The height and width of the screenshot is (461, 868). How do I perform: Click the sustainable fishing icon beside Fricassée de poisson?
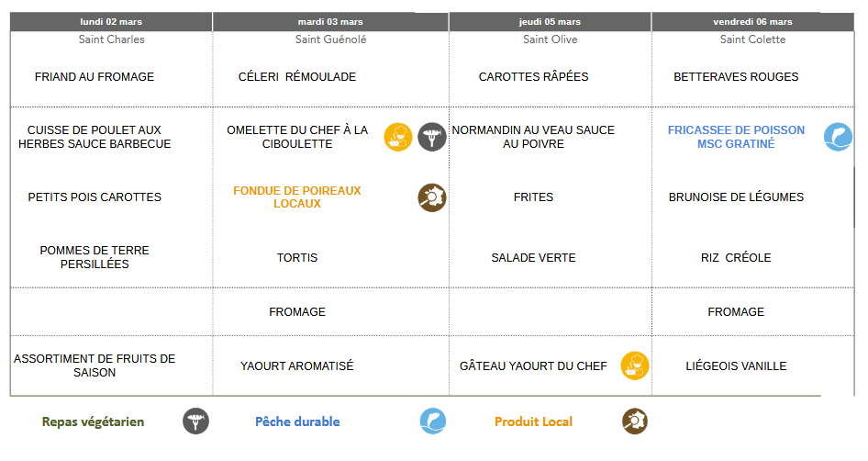(x=838, y=137)
